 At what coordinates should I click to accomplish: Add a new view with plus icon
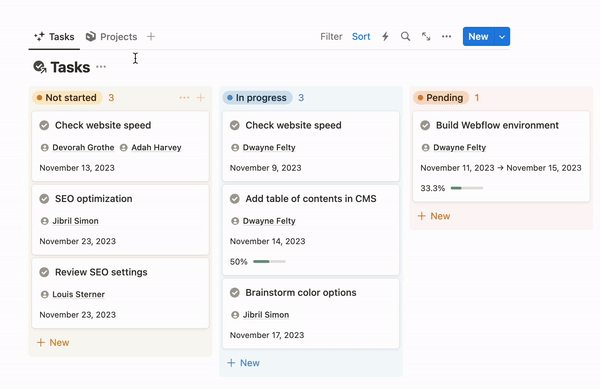151,37
